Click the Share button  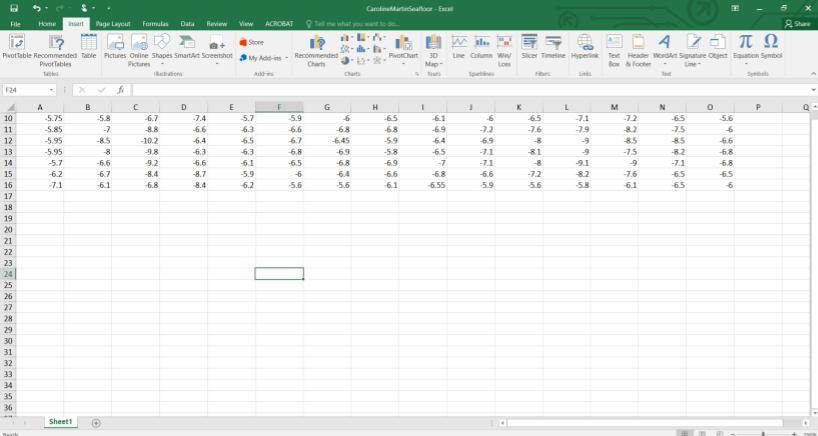point(797,24)
